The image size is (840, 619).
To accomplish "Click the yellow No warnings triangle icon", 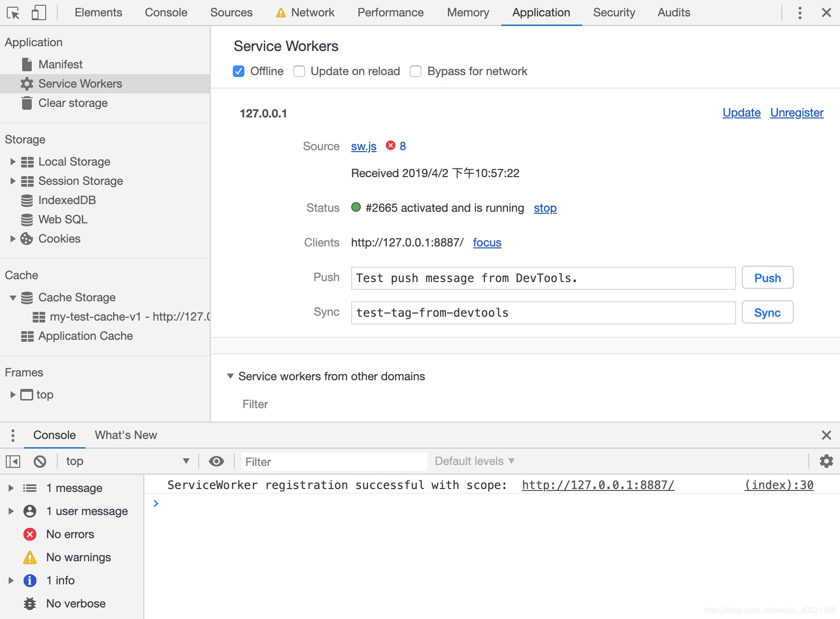I will [x=30, y=557].
